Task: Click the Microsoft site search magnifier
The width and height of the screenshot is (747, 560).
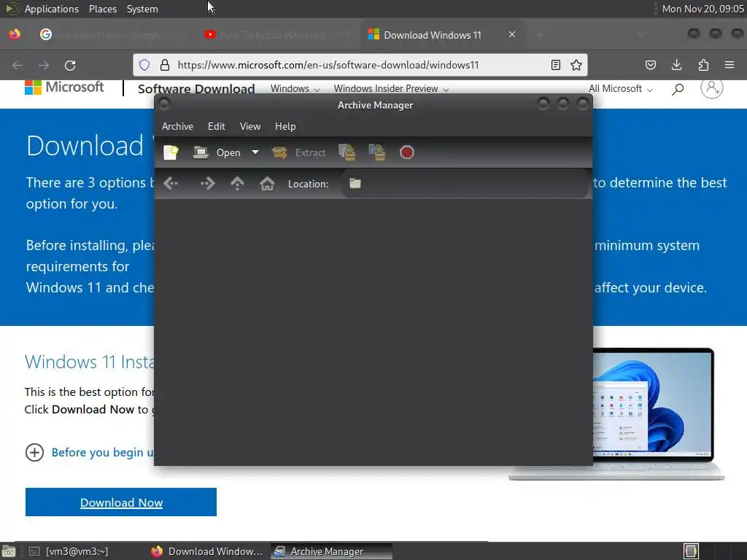Action: coord(678,89)
